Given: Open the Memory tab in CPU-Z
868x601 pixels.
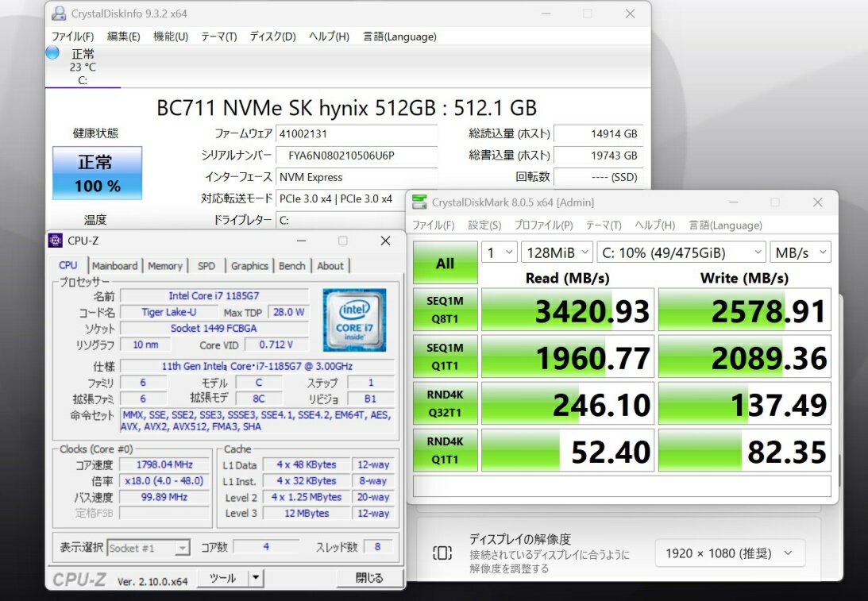Looking at the screenshot, I should pos(165,266).
